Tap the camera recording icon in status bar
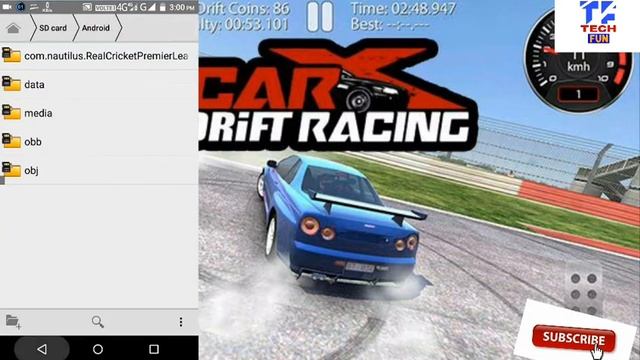 coord(7,7)
